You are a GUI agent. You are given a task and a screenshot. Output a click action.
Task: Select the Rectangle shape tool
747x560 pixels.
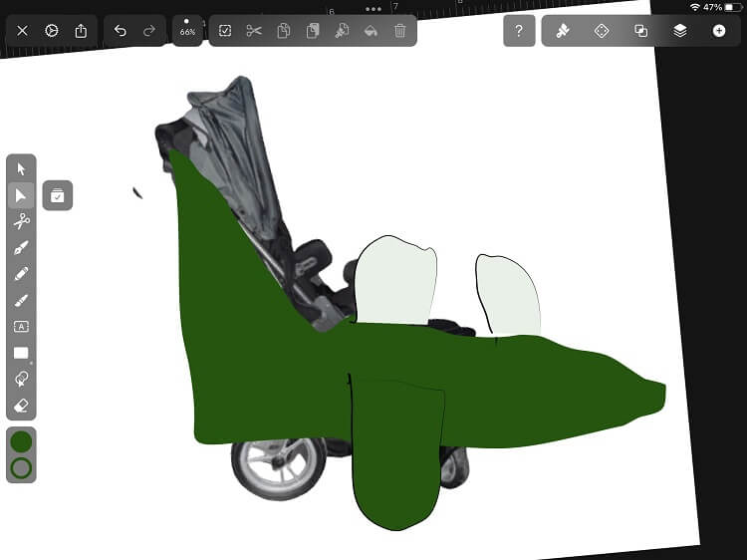21,353
